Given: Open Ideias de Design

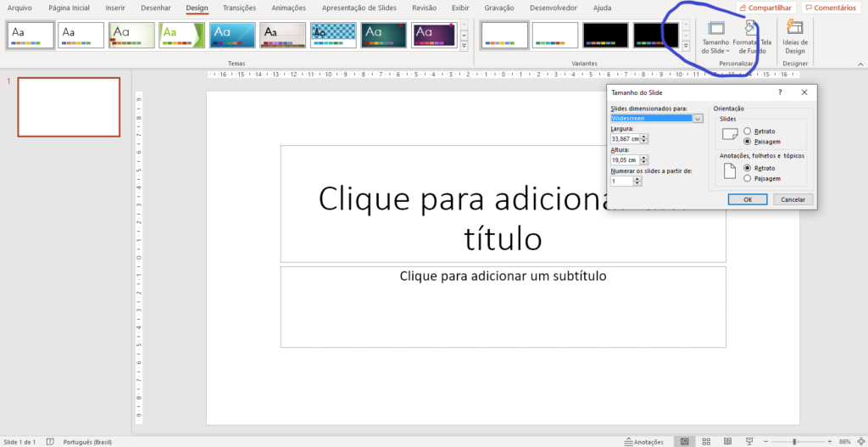Looking at the screenshot, I should 794,37.
